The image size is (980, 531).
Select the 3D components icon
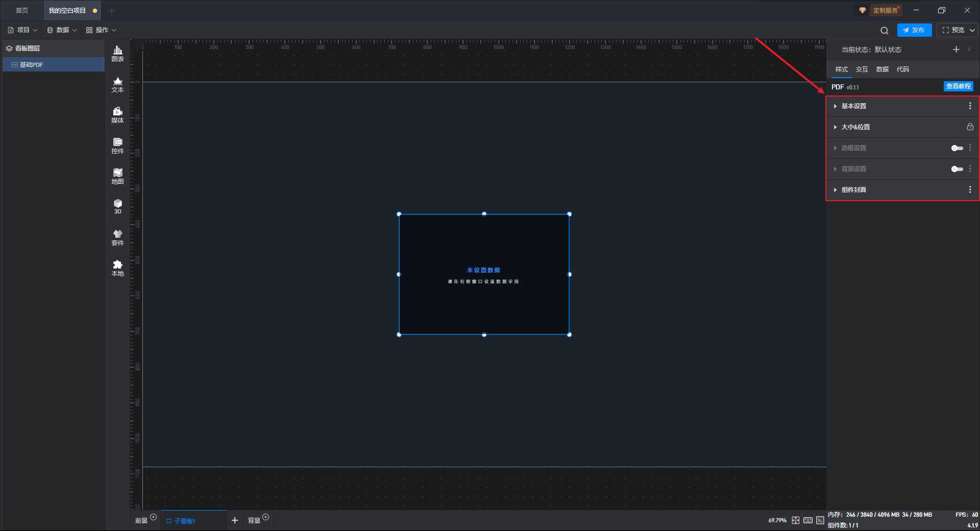point(117,206)
